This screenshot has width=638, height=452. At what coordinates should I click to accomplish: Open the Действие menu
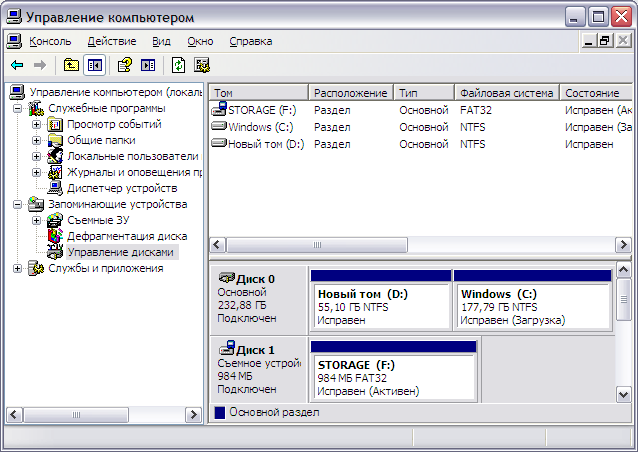pos(112,41)
